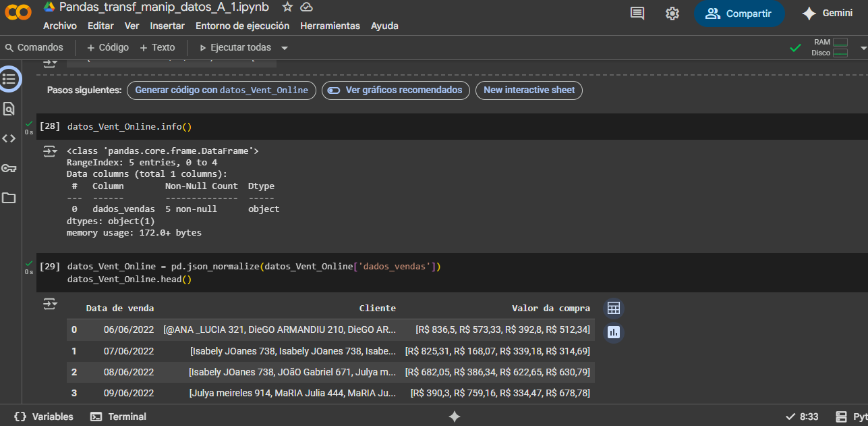Click the output options icon for cell 29

click(50, 304)
